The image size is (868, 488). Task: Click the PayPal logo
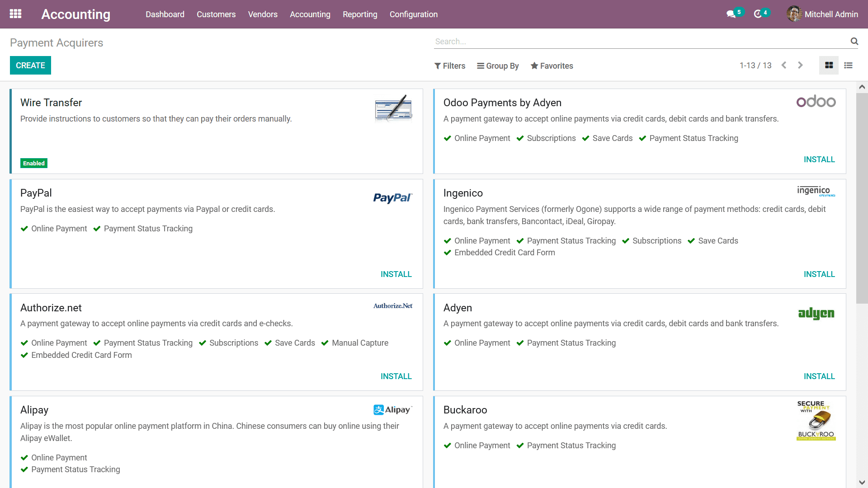click(x=393, y=198)
